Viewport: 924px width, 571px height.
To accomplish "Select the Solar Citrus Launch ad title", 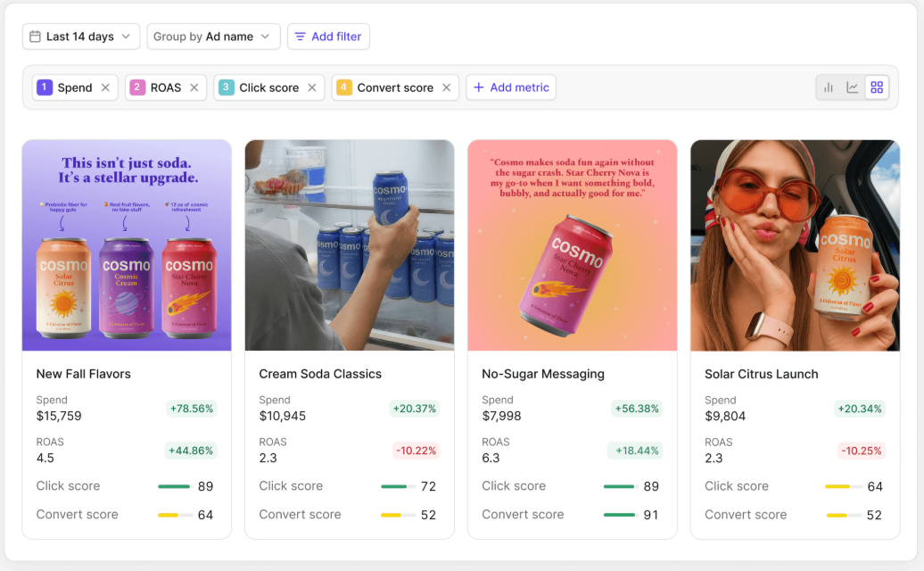I will [x=761, y=374].
